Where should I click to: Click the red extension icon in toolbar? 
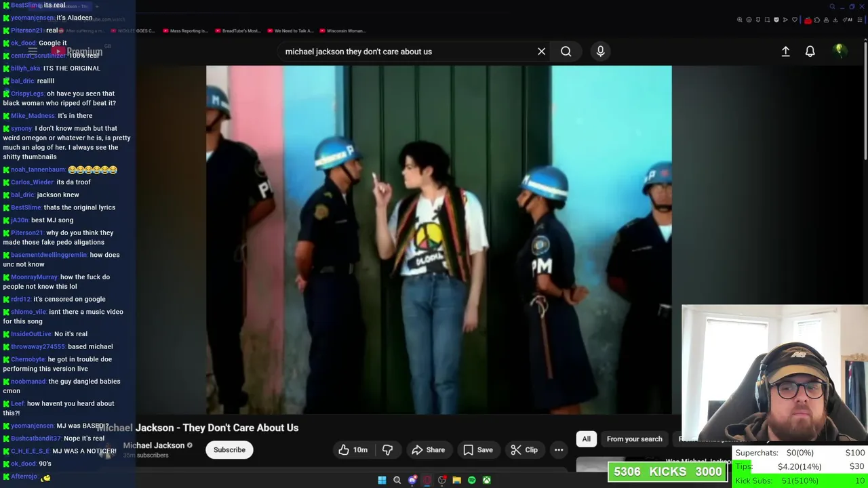point(808,20)
